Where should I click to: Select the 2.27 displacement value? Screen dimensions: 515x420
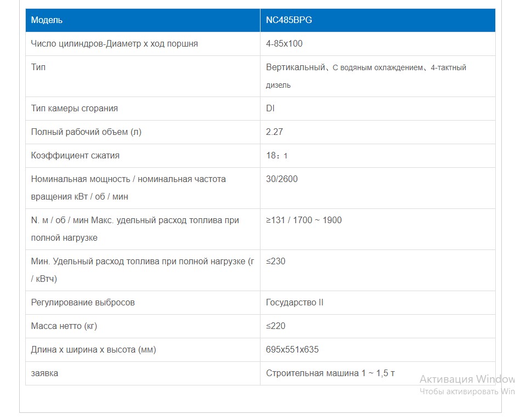click(274, 132)
